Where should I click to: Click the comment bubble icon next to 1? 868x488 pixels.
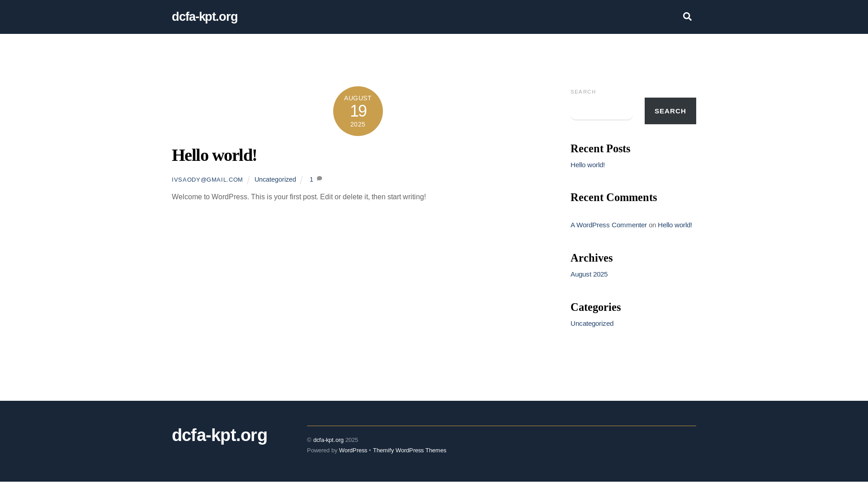click(x=319, y=179)
